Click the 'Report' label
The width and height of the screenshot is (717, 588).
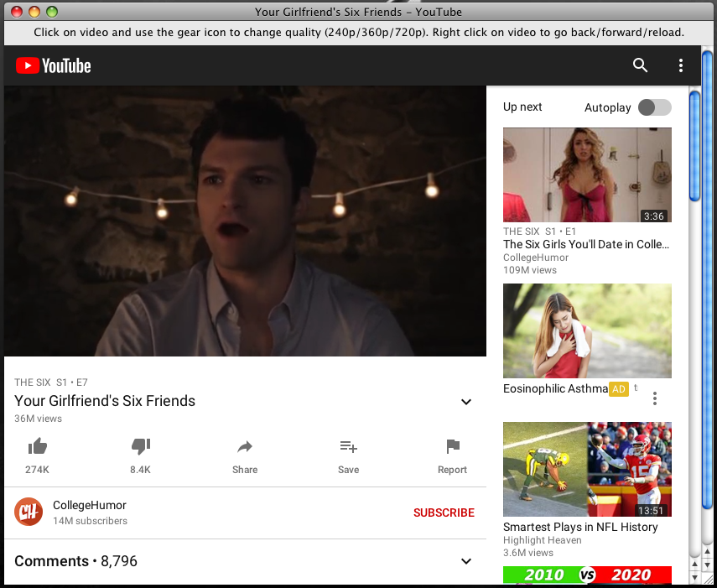[452, 470]
